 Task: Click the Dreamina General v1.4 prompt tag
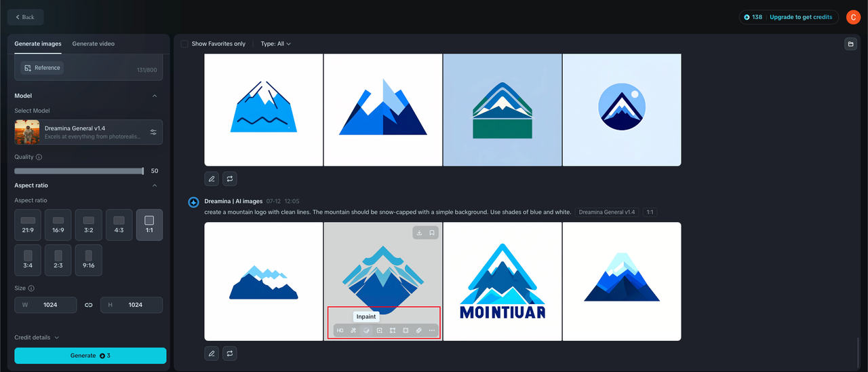click(x=607, y=212)
